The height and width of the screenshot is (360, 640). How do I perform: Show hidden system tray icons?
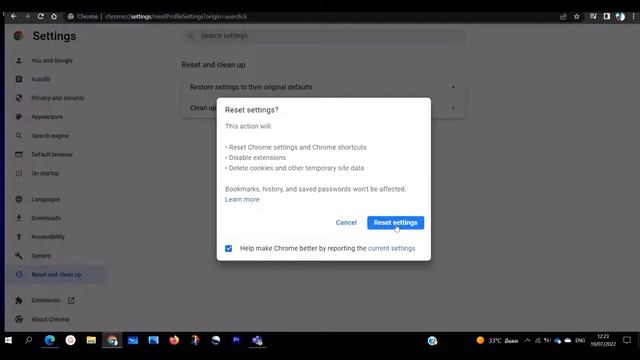point(527,340)
